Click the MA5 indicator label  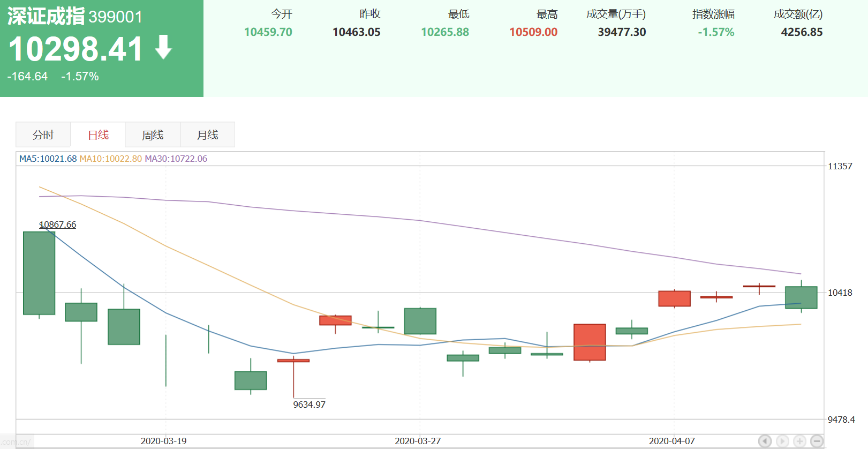(x=48, y=159)
